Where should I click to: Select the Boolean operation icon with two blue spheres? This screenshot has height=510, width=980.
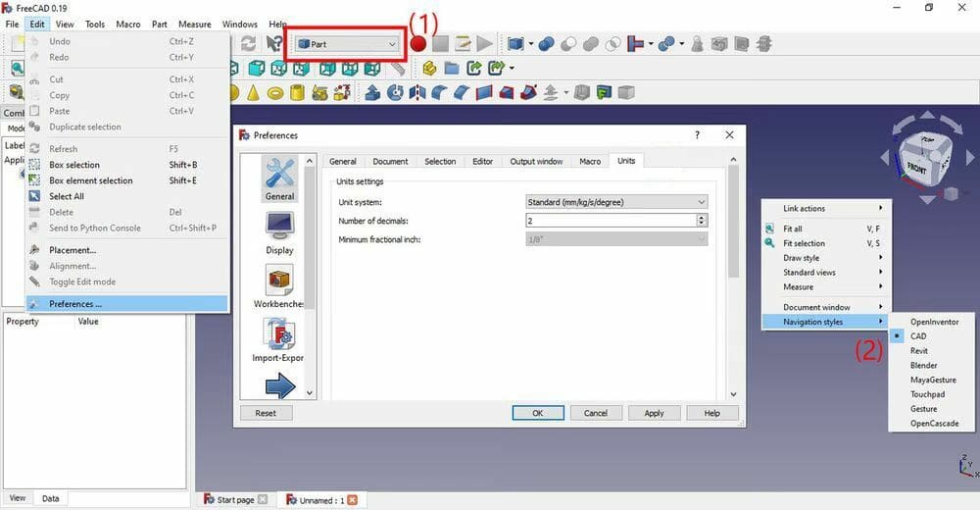[x=546, y=44]
